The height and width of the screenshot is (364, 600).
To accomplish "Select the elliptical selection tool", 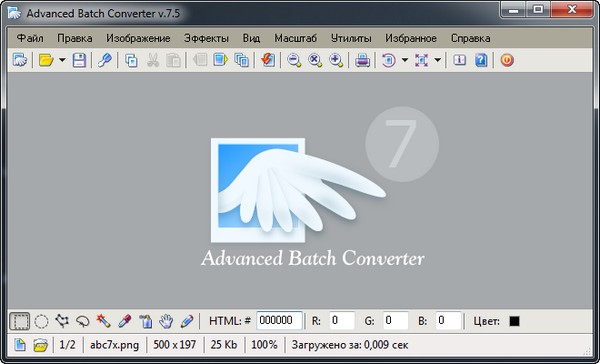I will [41, 321].
